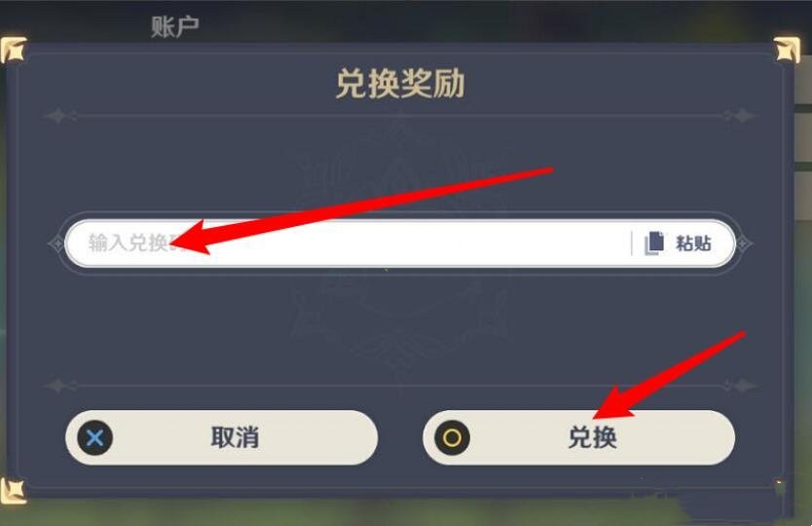Click the yellow circle icon on 兑换
Viewport: 812px width, 526px height.
click(452, 438)
